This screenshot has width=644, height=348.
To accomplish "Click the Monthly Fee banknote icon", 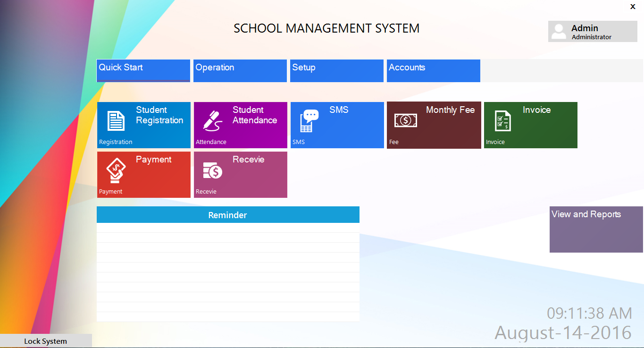I will (406, 120).
